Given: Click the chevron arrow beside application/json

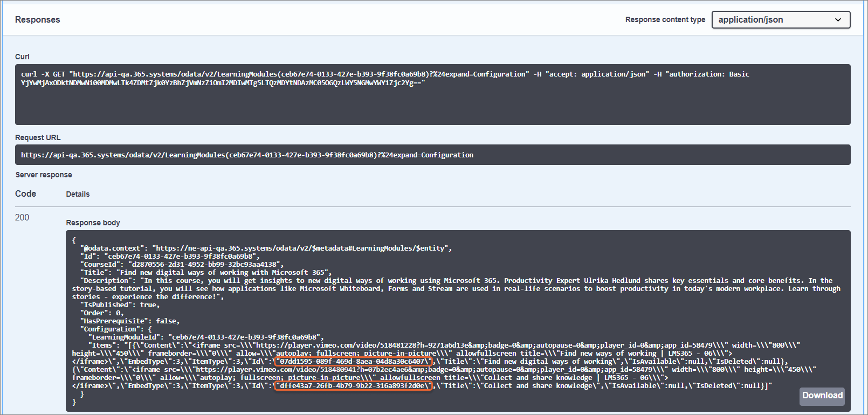Looking at the screenshot, I should [838, 20].
